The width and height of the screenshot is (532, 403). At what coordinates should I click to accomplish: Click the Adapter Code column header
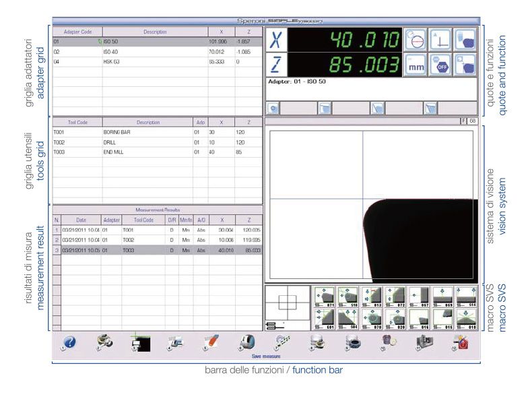pos(77,32)
